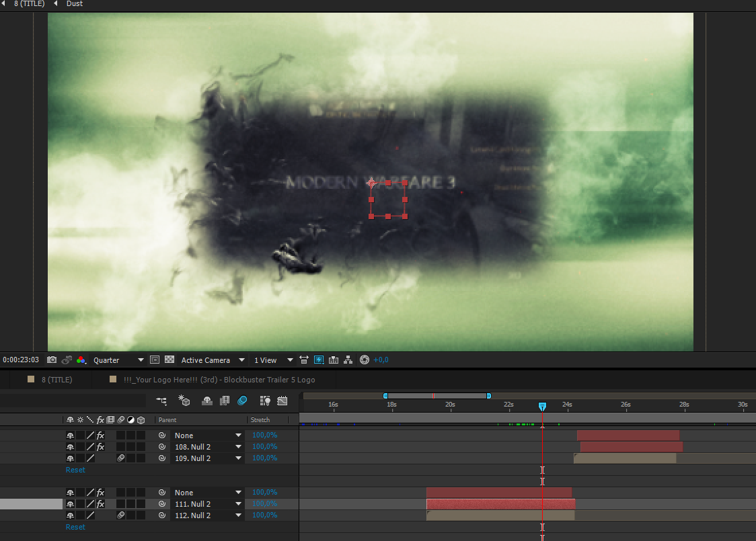This screenshot has height=541, width=756.
Task: Click the +0,0 exposure value
Action: 381,360
